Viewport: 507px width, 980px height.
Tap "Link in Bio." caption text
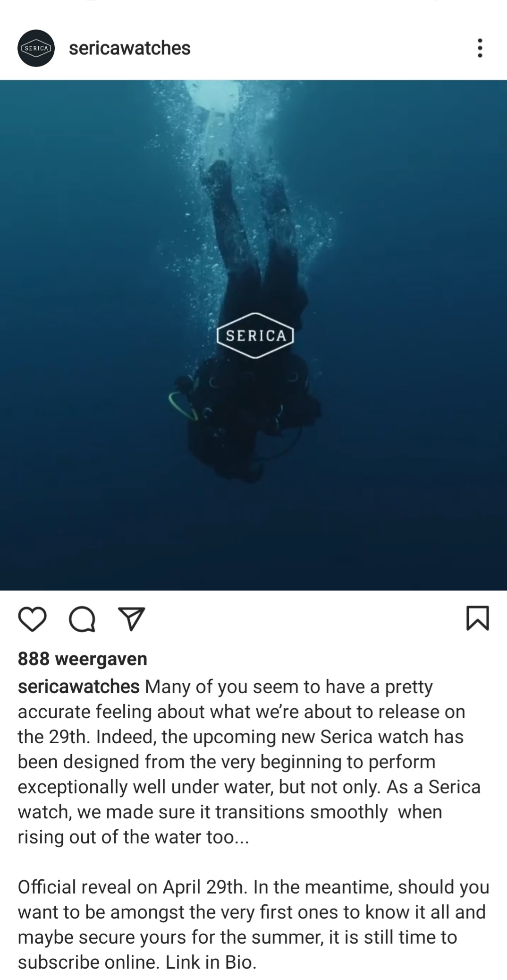click(211, 963)
